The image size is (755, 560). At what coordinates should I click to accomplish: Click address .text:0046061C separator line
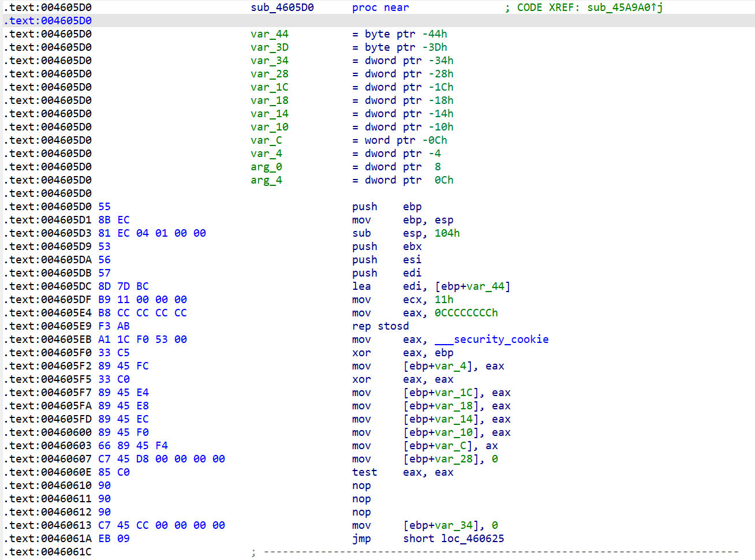(x=47, y=552)
